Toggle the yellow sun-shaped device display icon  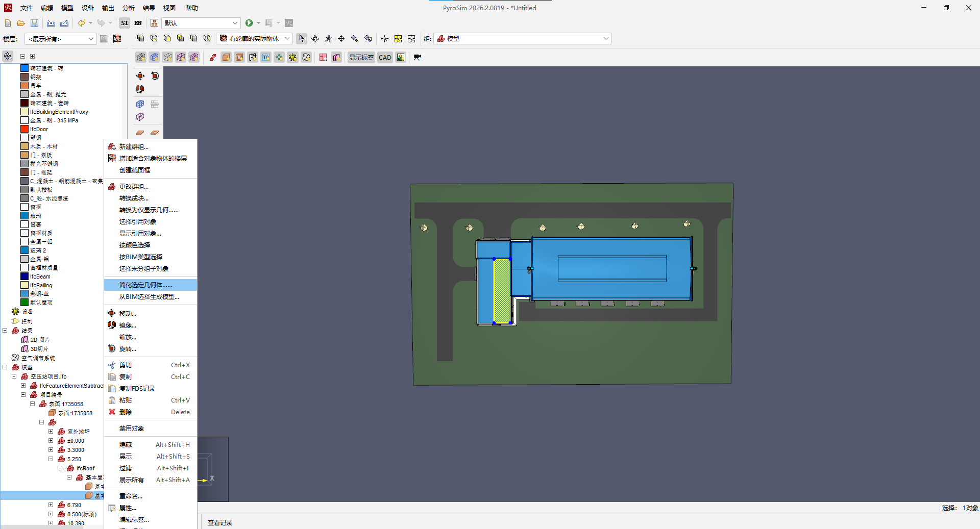pyautogui.click(x=292, y=57)
